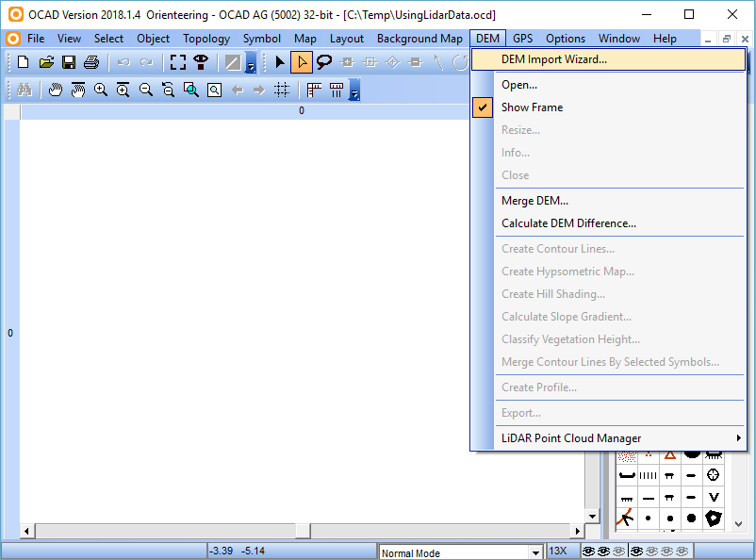
Task: Open the File menu
Action: coord(36,39)
